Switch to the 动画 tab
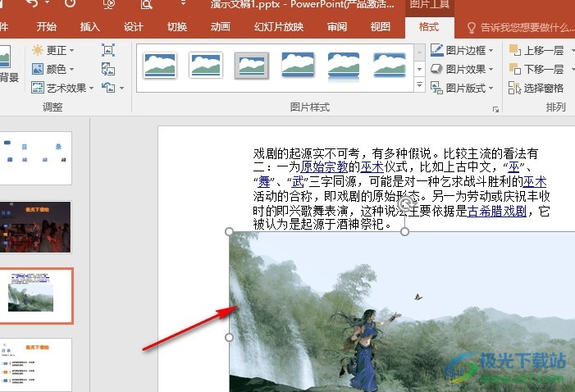 [x=221, y=27]
